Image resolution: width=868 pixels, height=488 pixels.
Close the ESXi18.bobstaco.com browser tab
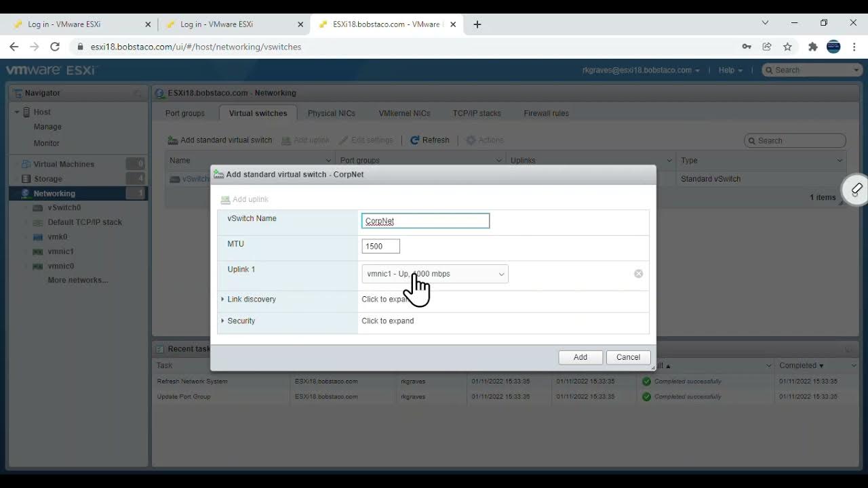[454, 24]
